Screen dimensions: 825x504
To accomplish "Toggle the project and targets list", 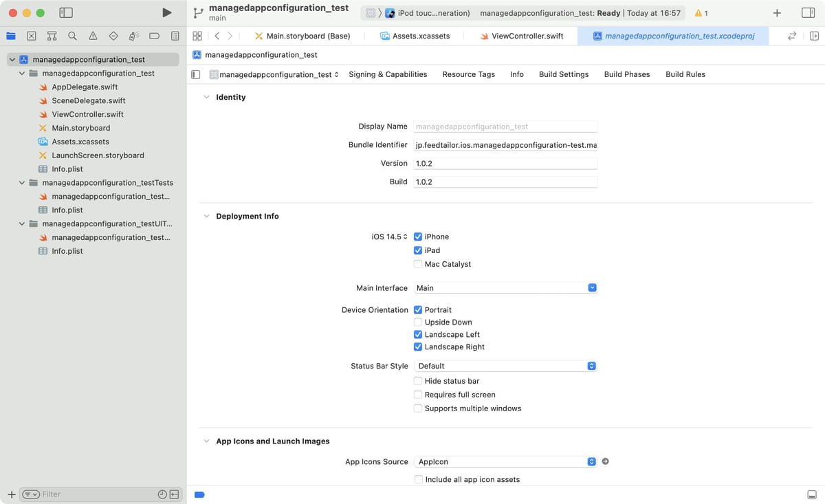I will pos(196,74).
